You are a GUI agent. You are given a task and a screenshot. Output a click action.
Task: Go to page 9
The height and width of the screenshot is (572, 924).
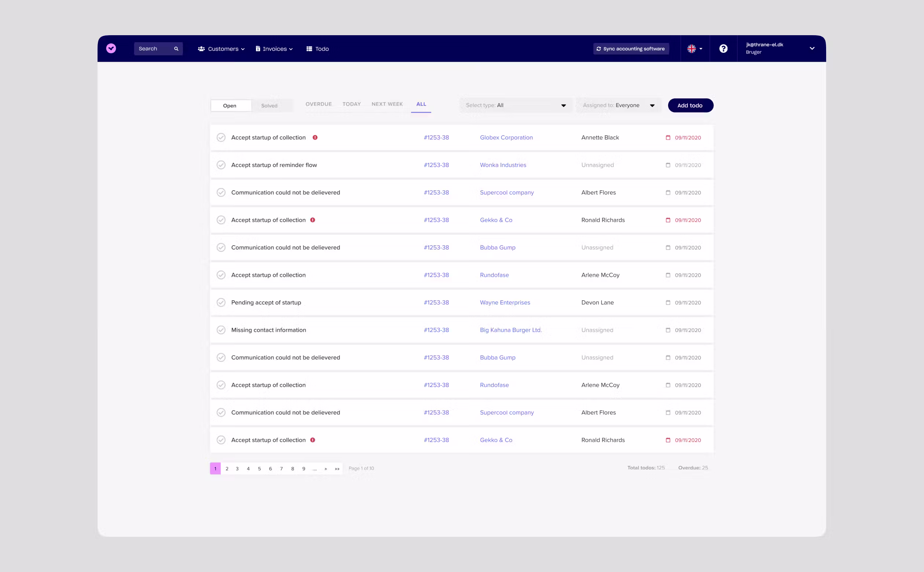[304, 469]
